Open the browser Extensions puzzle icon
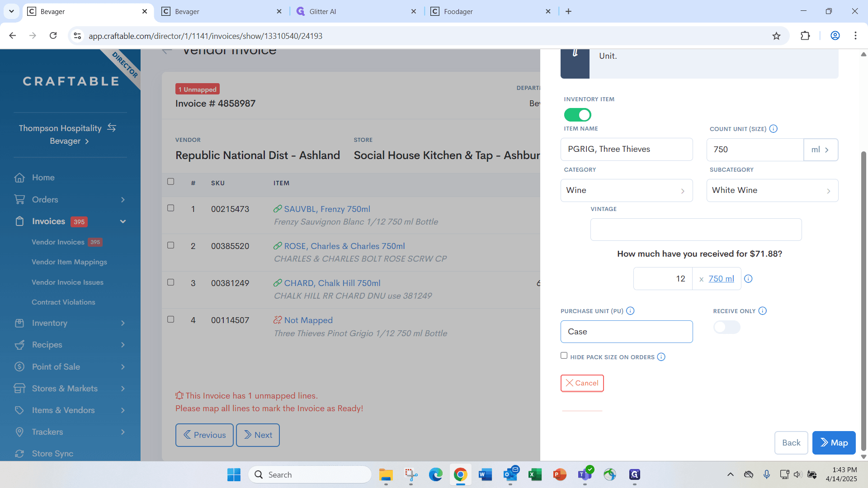868x488 pixels. [x=805, y=36]
